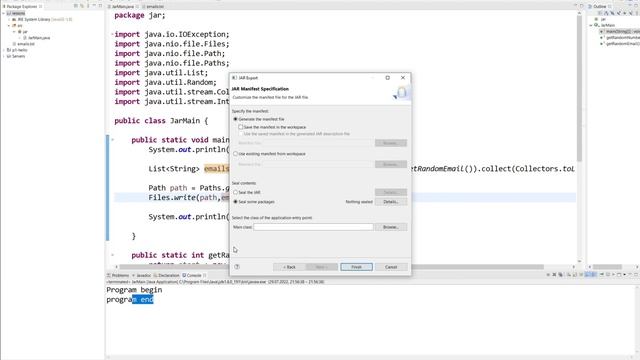Screen dimensions: 640x360
Task: Toggle Sort icon in Outline toolbar
Action: coord(607,13)
